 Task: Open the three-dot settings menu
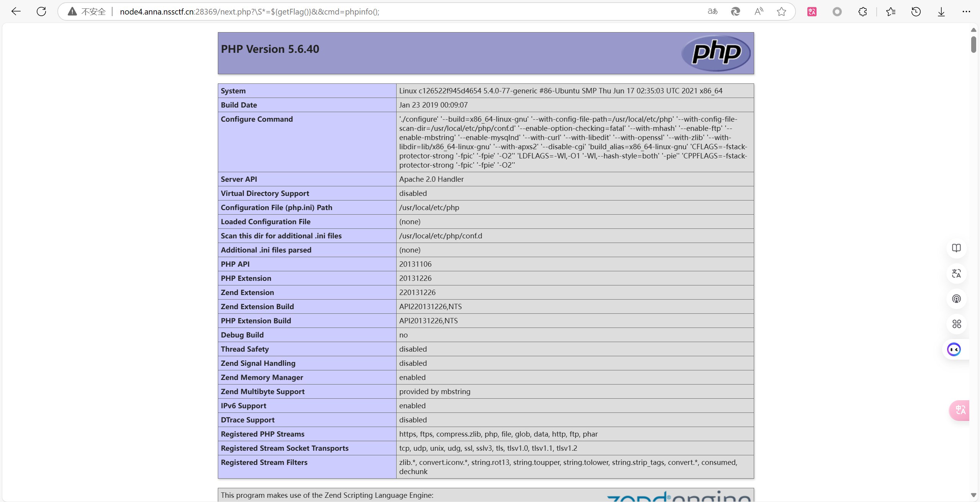pos(966,11)
